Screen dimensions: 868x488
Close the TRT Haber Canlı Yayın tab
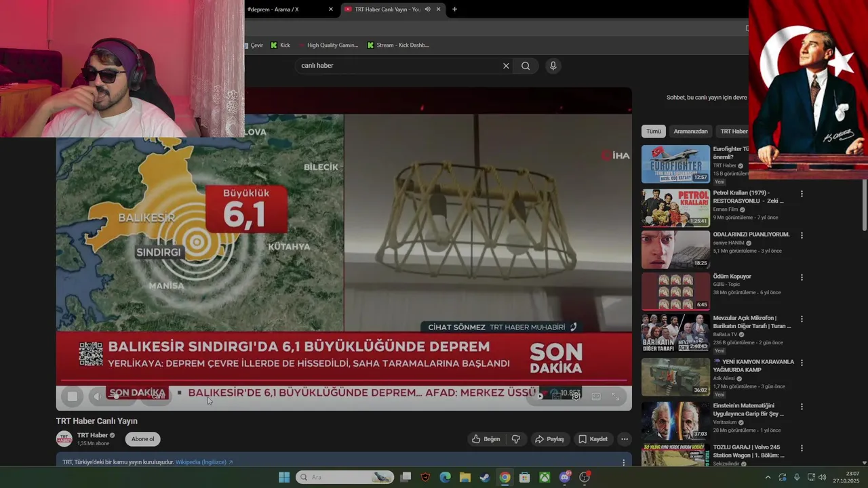[438, 9]
